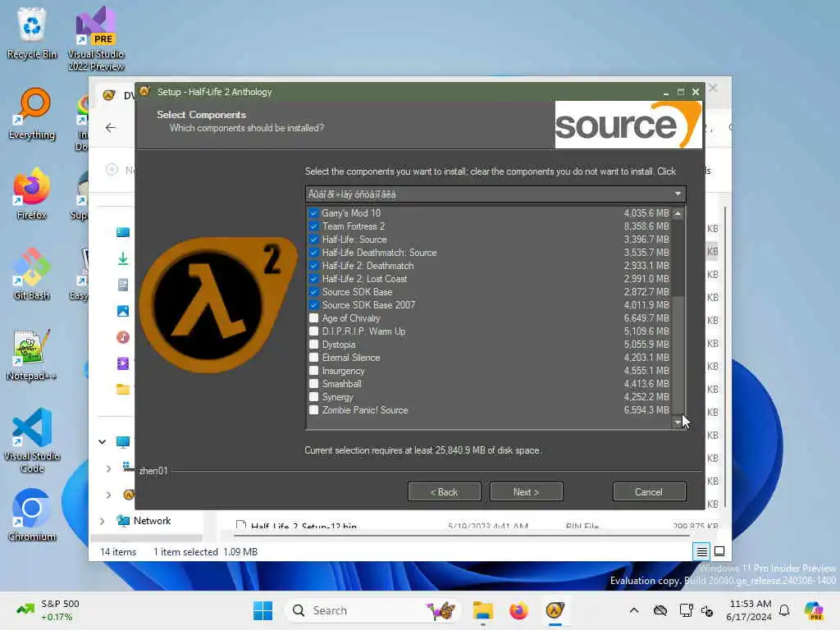The image size is (840, 630).
Task: Show hidden system tray icons
Action: point(634,610)
